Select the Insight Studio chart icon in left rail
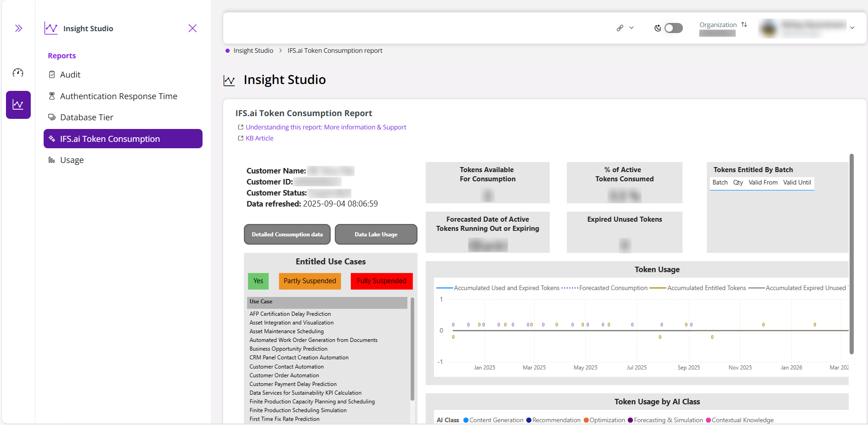The height and width of the screenshot is (425, 868). pos(18,105)
